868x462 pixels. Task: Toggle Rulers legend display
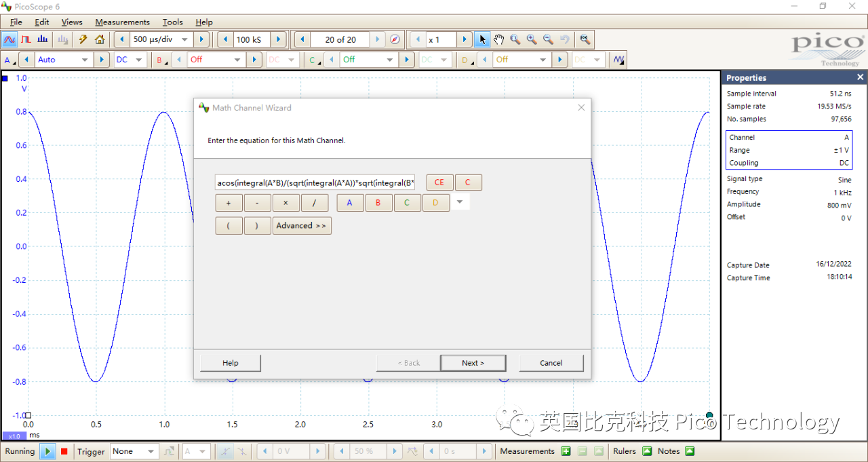point(646,451)
